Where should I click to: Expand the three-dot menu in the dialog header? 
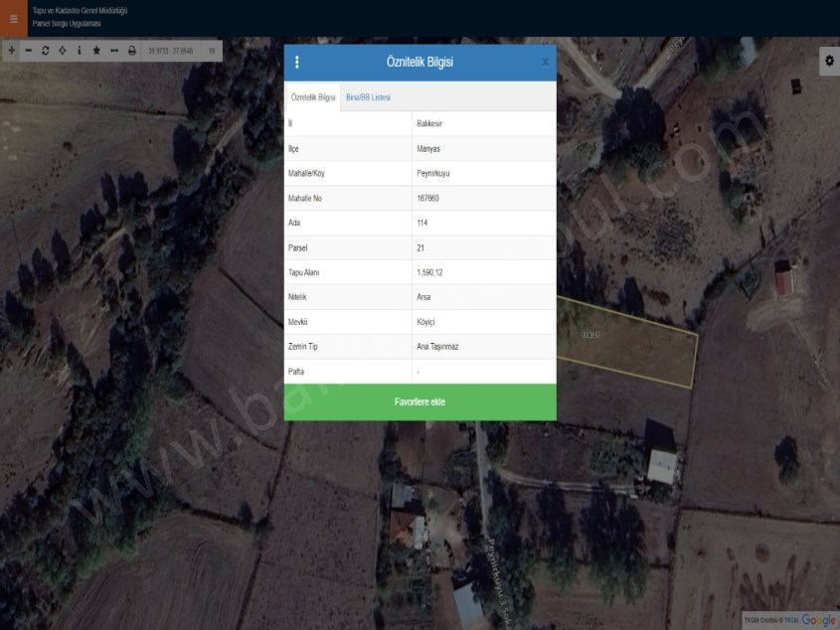click(297, 62)
